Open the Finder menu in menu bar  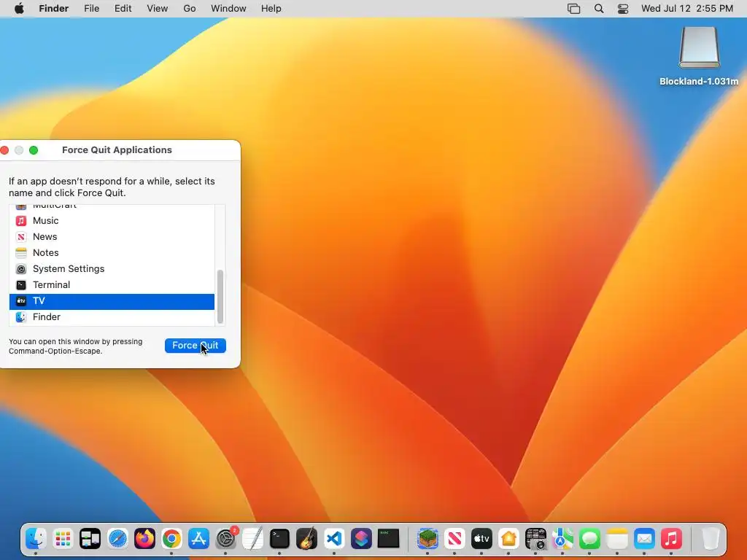[53, 9]
